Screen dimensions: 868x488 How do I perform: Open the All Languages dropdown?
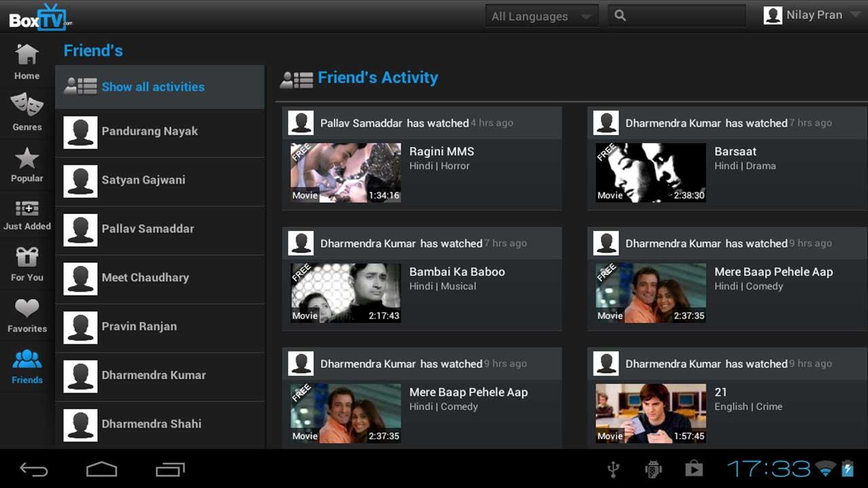542,16
